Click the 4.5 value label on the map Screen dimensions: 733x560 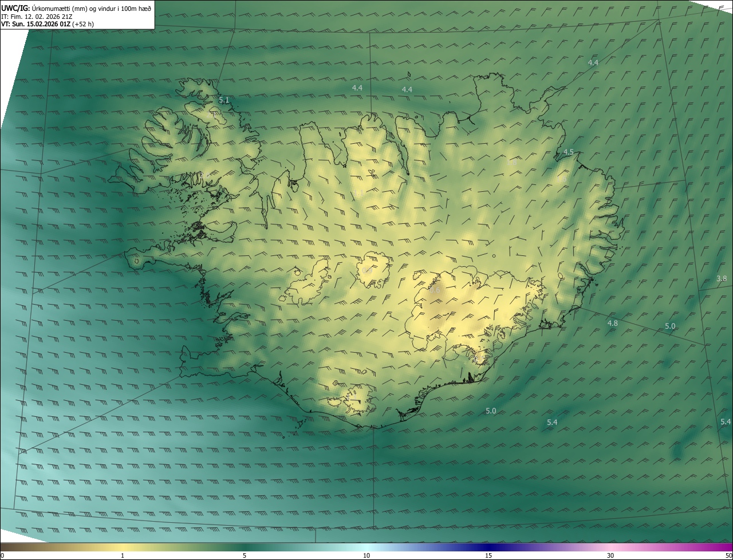569,152
